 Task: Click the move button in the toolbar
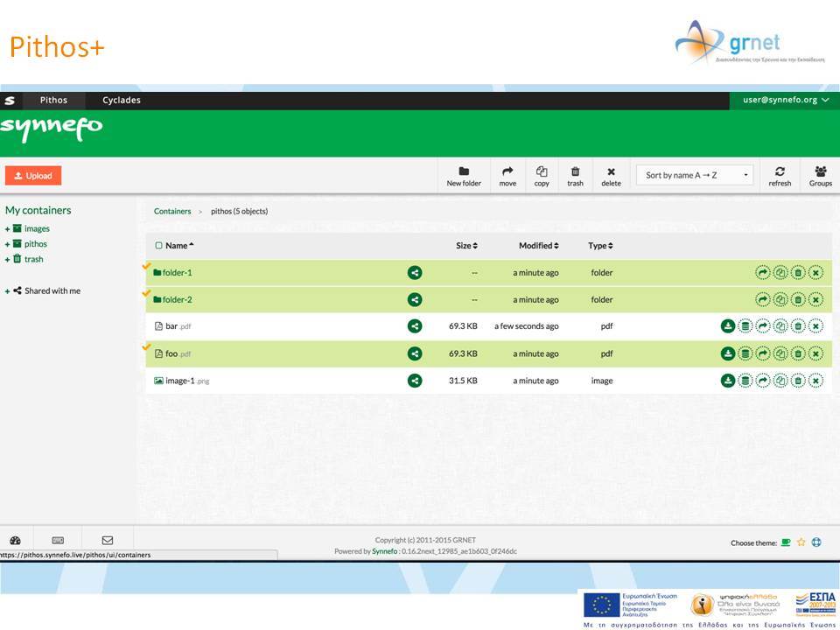pos(507,176)
